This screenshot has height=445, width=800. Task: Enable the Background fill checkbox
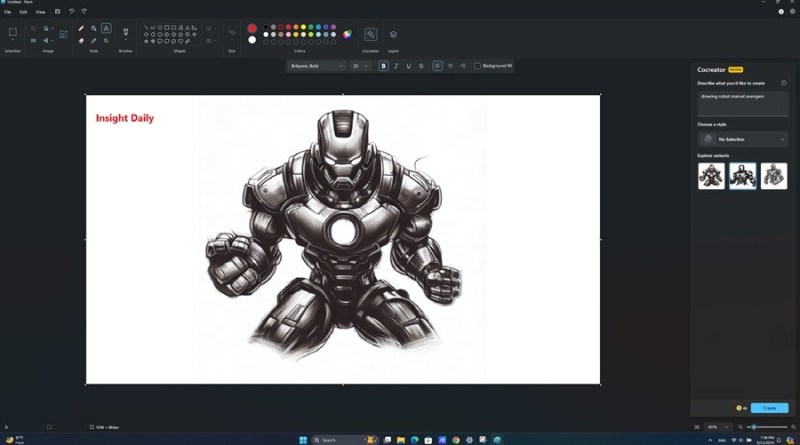tap(477, 66)
